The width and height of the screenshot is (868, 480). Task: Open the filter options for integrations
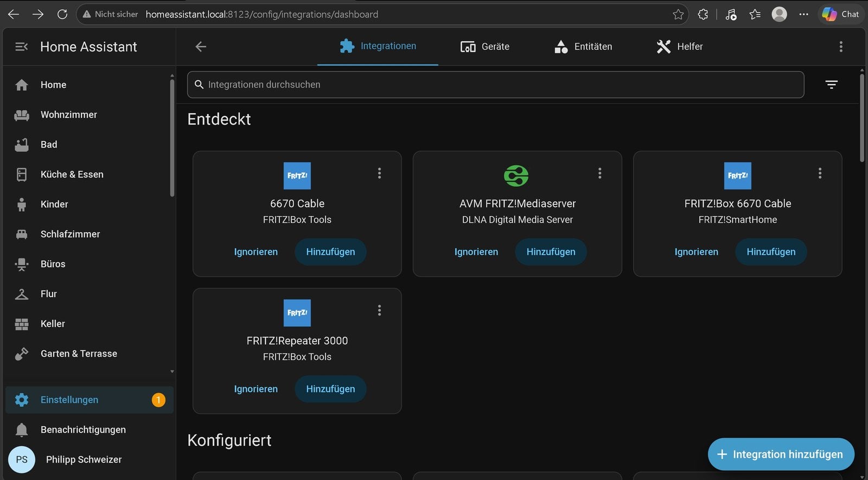tap(831, 85)
